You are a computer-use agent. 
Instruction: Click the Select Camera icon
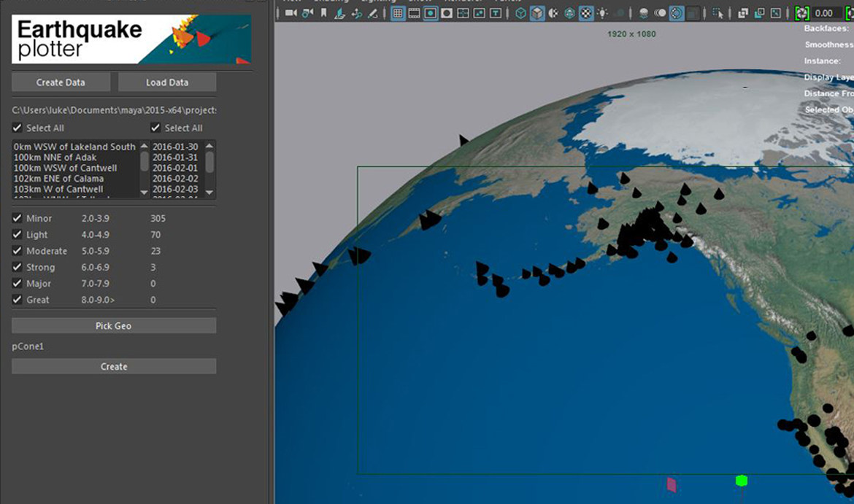coord(291,13)
